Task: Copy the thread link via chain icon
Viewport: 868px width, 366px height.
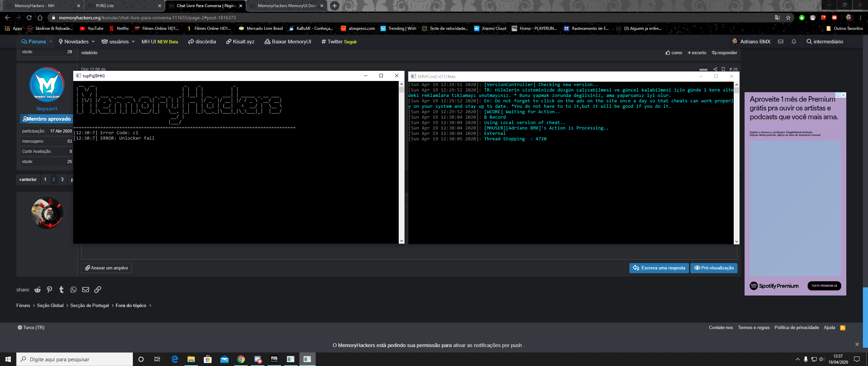Action: tap(98, 290)
